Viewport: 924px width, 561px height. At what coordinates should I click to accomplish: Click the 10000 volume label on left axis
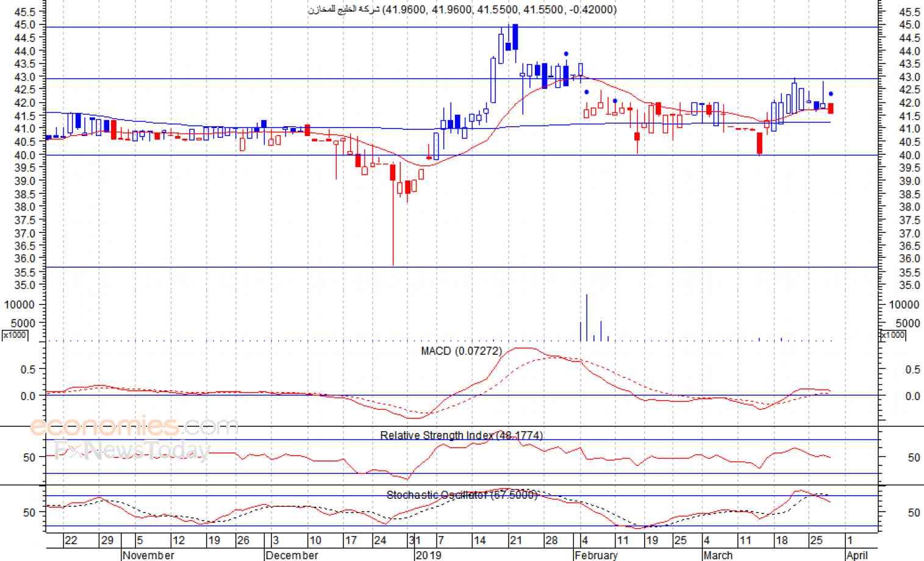20,304
